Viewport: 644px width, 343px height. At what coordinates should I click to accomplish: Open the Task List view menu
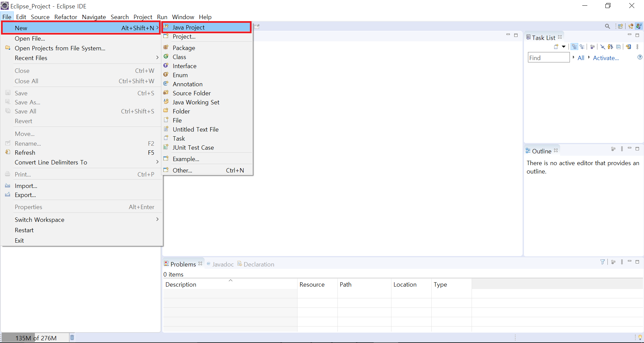click(637, 47)
